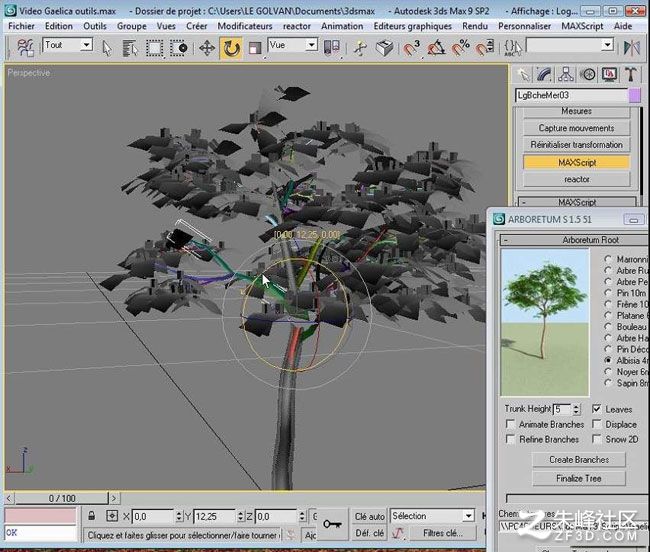Toggle absolute/offset transform type-in icon
Viewport: 650px width, 552px height.
click(112, 516)
